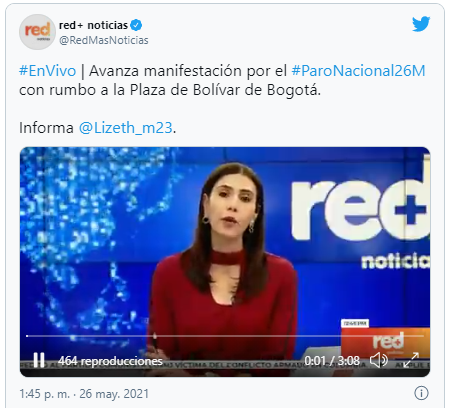Click the @RedMasNoticias handle
Image resolution: width=454 pixels, height=408 pixels.
(x=104, y=40)
